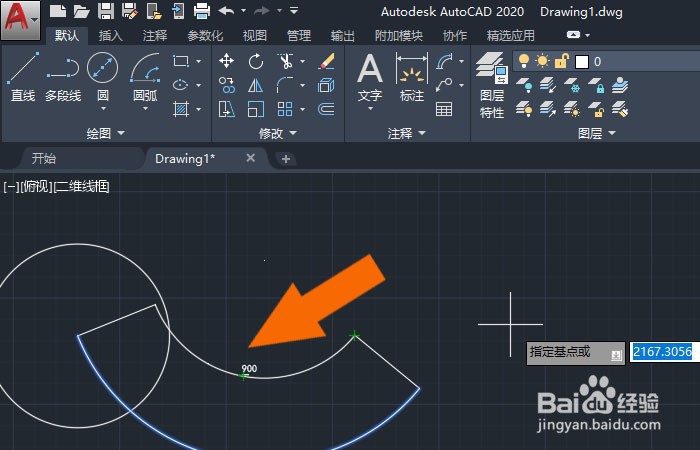
Task: Click the Erase tool icon
Action: point(327,61)
